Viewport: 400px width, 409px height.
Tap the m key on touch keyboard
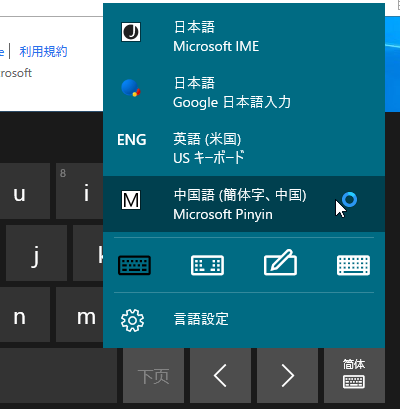[x=80, y=314]
